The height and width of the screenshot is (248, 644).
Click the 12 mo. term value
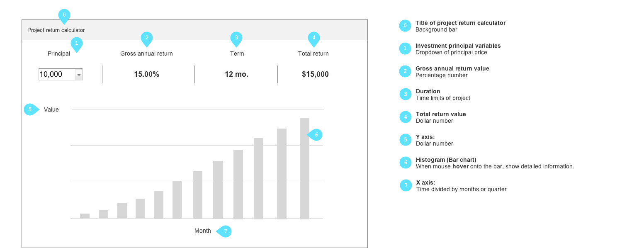tap(236, 75)
